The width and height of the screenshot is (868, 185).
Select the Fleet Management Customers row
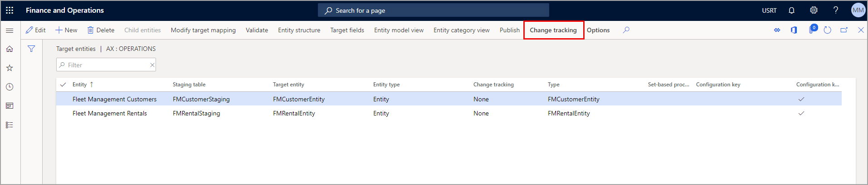pyautogui.click(x=449, y=99)
